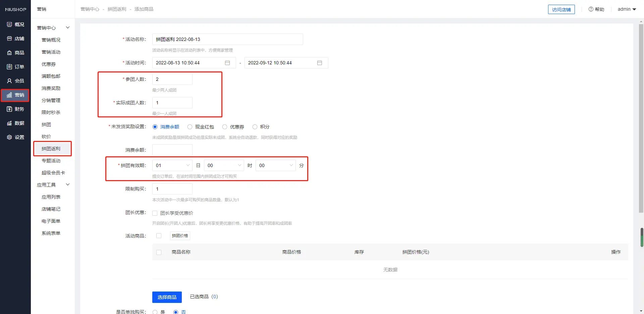Screen dimensions: 644x314
Task: Click the 设置 settings gear icon
Action: [9, 137]
